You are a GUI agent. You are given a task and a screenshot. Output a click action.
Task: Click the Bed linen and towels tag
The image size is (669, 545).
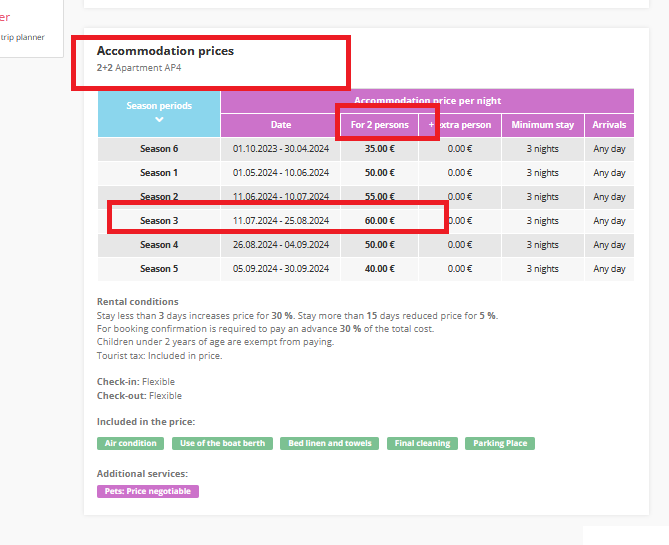click(328, 443)
